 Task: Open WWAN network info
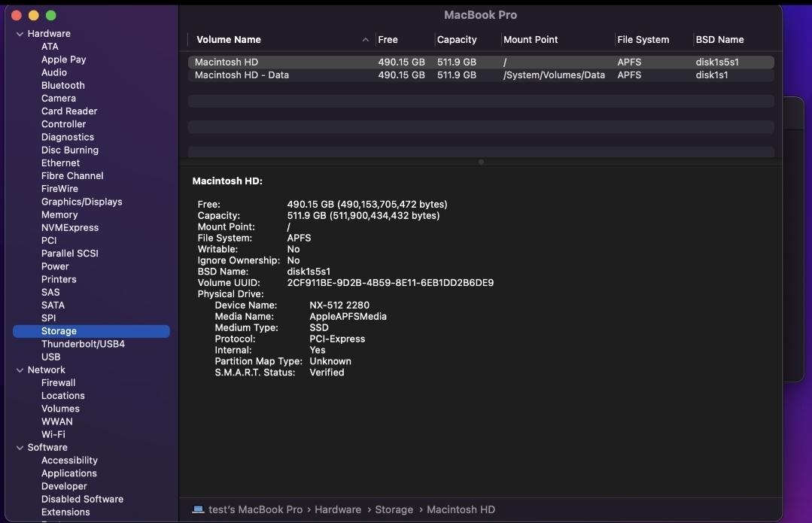[57, 422]
